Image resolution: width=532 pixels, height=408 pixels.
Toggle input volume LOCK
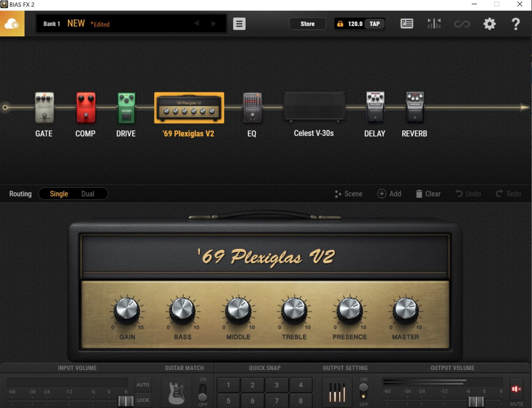[x=143, y=400]
